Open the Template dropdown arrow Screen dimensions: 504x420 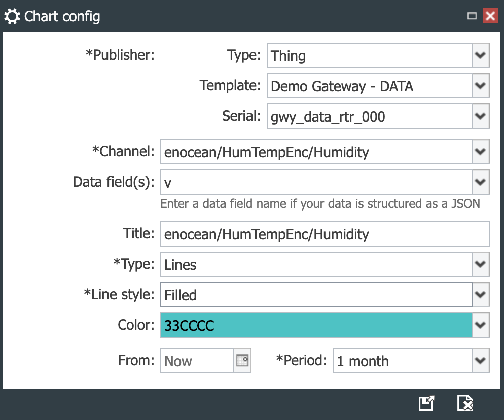tap(481, 86)
